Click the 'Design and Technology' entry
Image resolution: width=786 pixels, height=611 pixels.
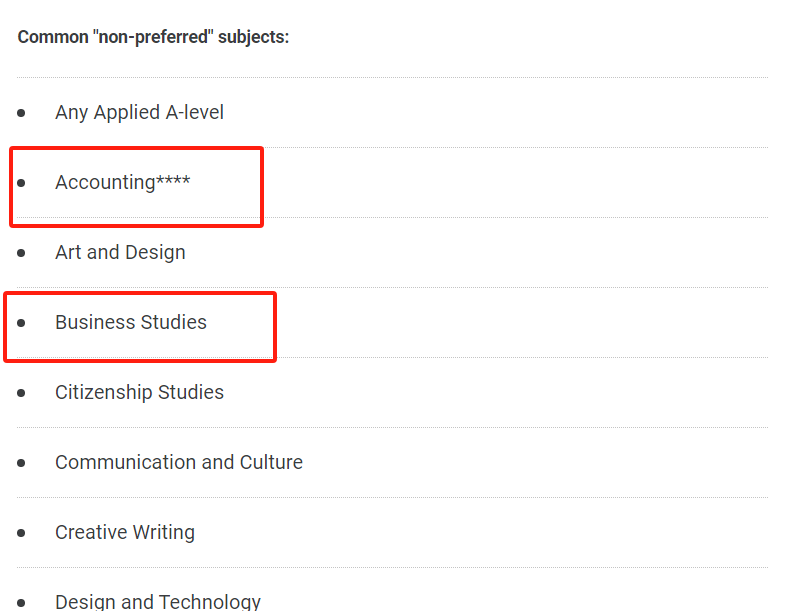[x=158, y=601]
